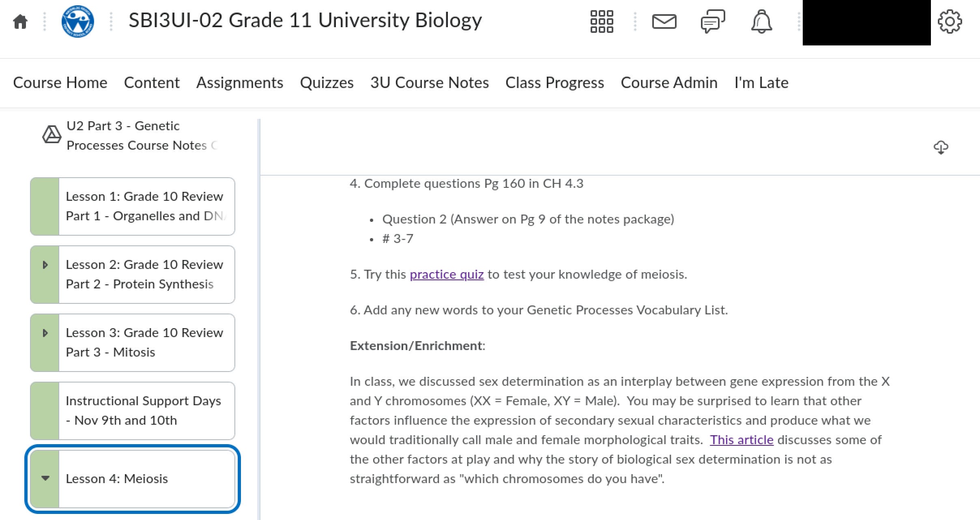Expand Lesson 3 Mitosis module

[45, 333]
